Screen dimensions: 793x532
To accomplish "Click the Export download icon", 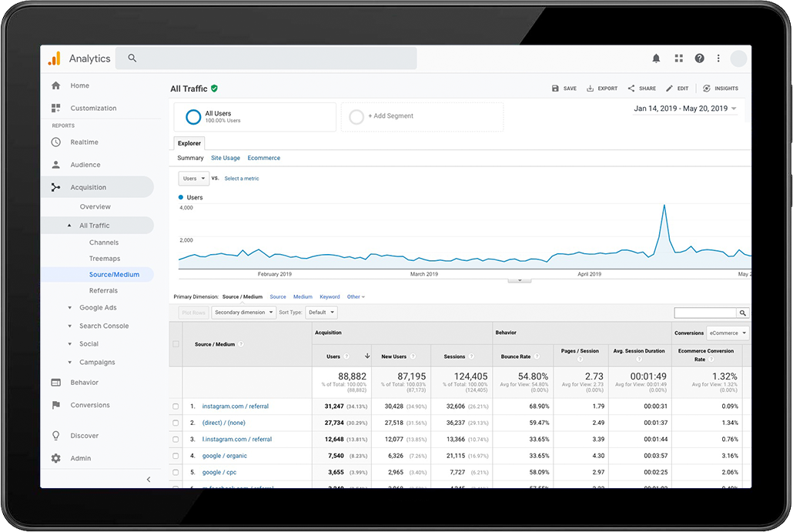I will point(590,88).
